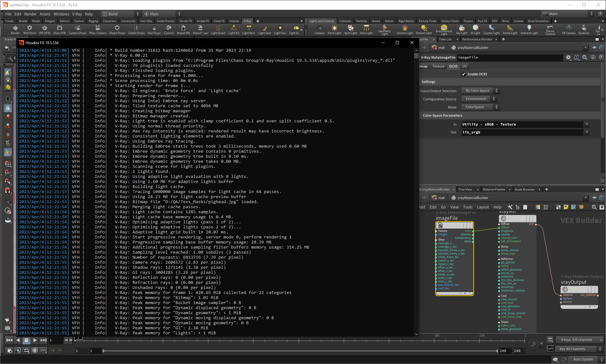Click the stop playback button
Screen dimensions: 606x364
click(27, 340)
